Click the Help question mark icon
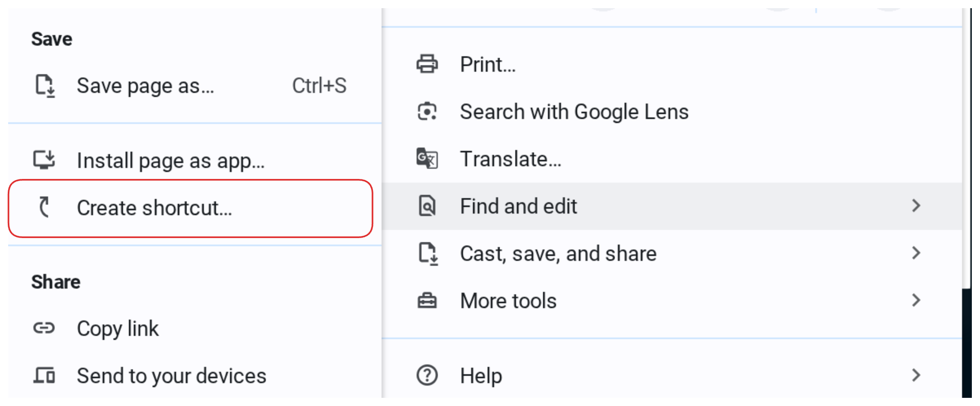The image size is (980, 406). tap(427, 375)
